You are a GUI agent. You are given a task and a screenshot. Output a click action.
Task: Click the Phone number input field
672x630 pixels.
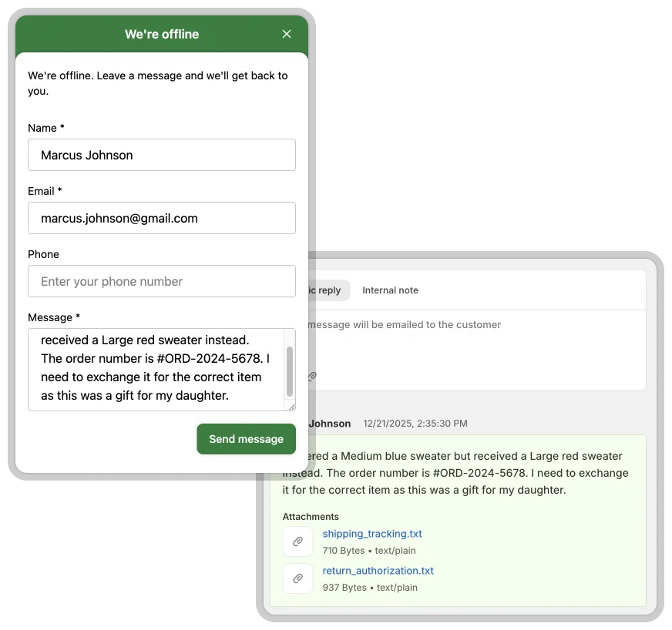[162, 281]
